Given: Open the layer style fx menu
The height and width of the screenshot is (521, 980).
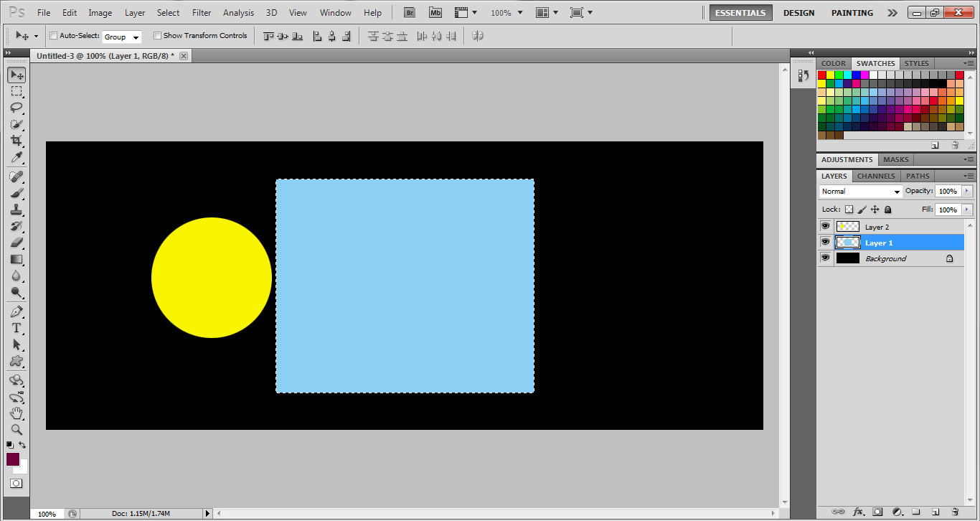Looking at the screenshot, I should (858, 512).
